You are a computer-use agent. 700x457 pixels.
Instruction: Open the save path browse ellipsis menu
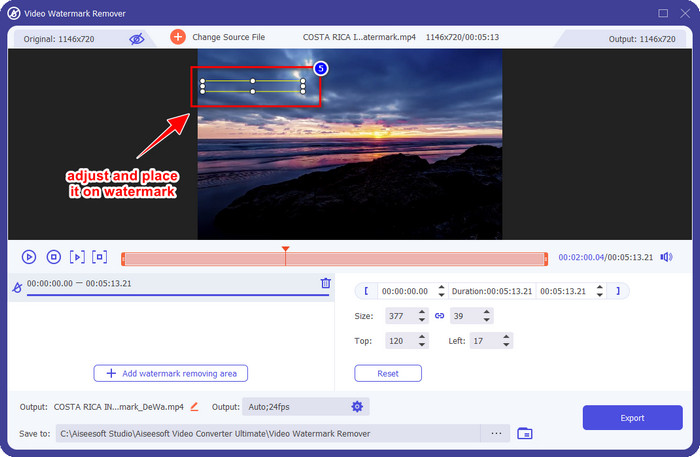point(496,433)
